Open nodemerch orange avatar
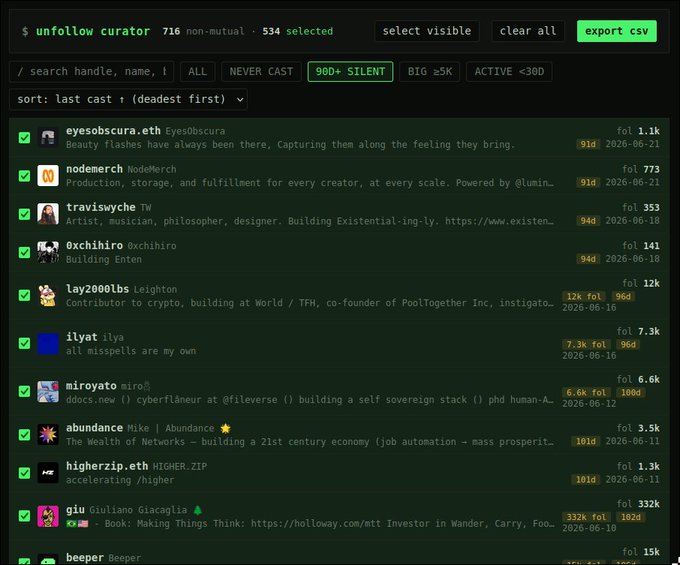 click(x=48, y=176)
